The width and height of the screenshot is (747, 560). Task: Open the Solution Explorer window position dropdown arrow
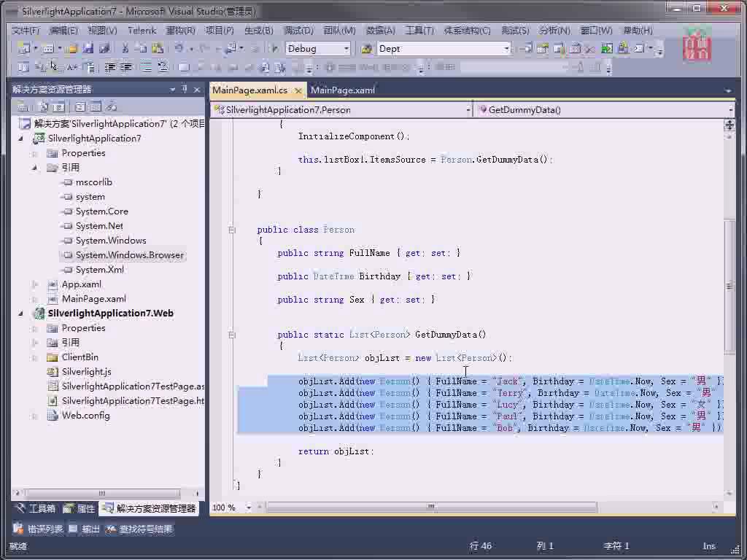tap(172, 89)
